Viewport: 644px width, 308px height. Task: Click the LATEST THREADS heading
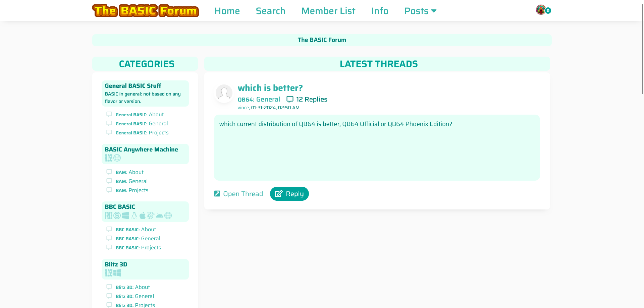379,64
